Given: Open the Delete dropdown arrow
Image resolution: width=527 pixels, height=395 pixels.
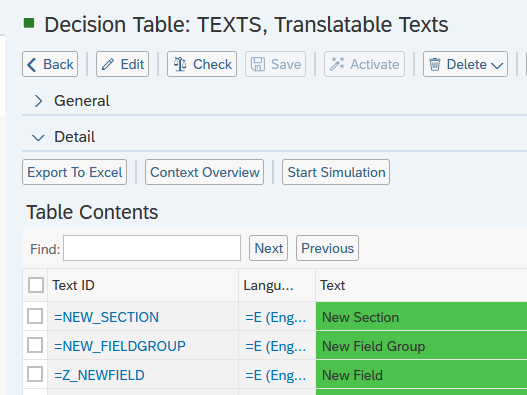Looking at the screenshot, I should pos(497,65).
